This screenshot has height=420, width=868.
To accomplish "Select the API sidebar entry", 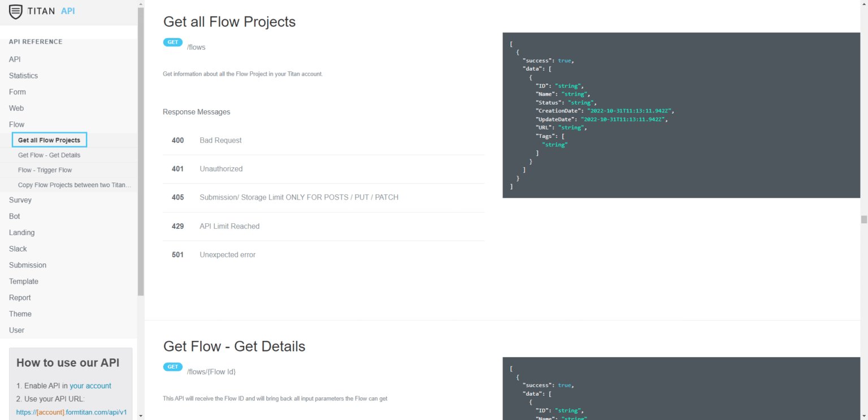I will click(14, 59).
